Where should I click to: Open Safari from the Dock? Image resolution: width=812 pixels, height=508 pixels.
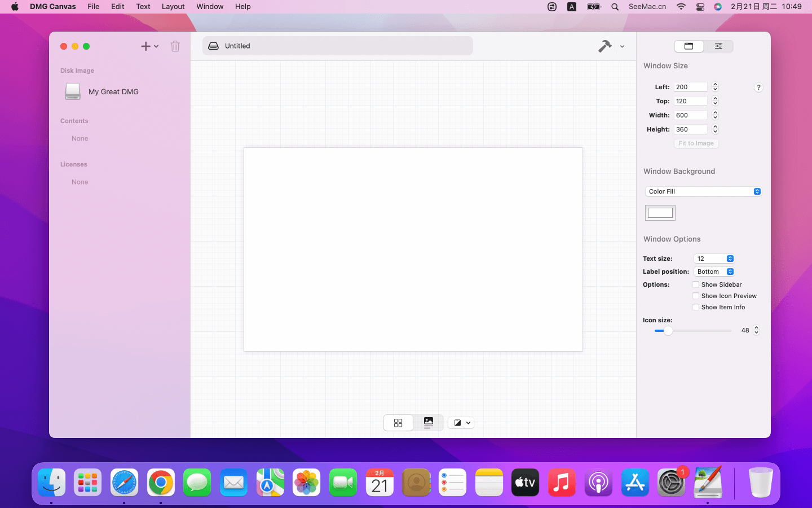pos(124,483)
